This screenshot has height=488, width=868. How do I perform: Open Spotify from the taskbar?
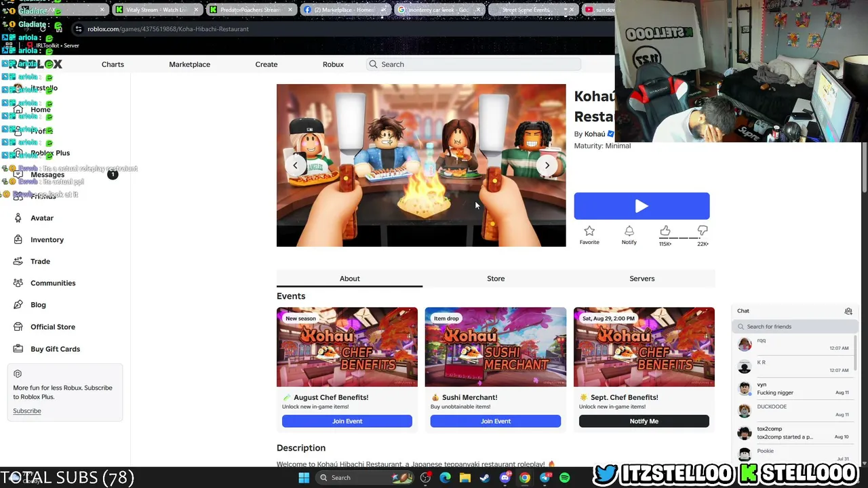(565, 478)
